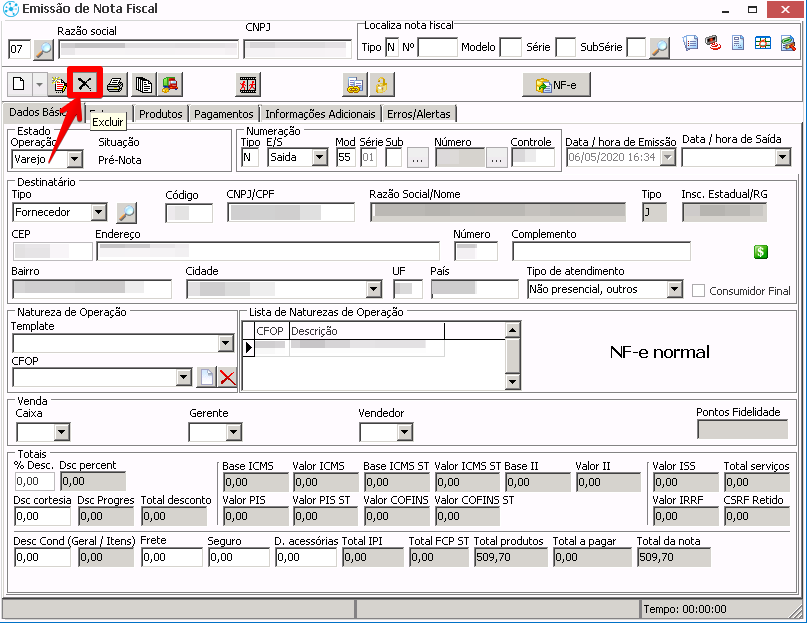Screen dimensions: 807x623
Task: Click the new CFOP blank page icon
Action: click(207, 377)
